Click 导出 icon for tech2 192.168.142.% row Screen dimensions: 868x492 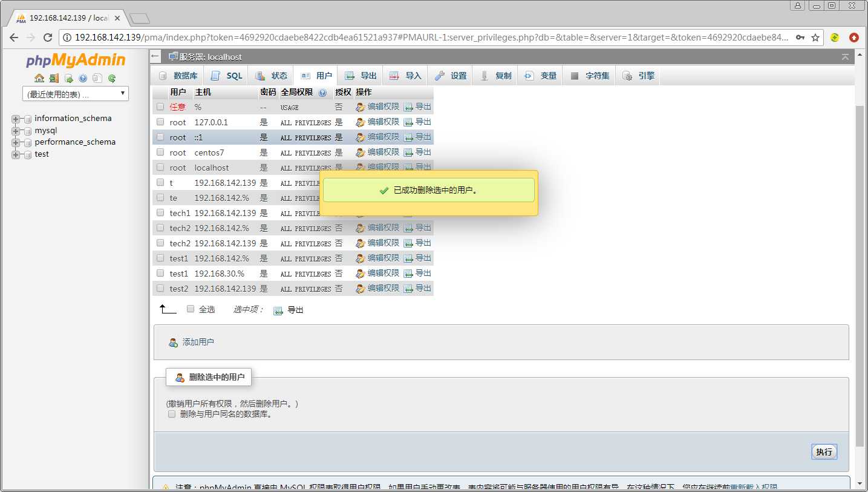click(408, 228)
